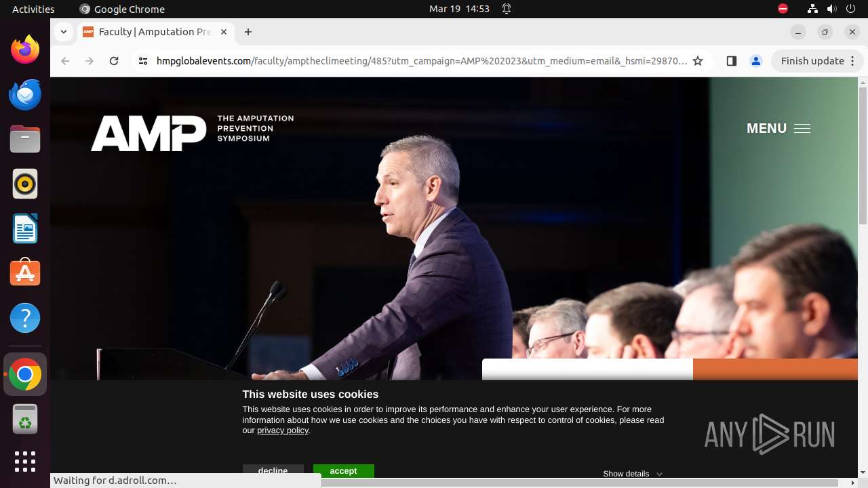Open the Chrome side panel icon
The height and width of the screenshot is (488, 868).
point(731,61)
